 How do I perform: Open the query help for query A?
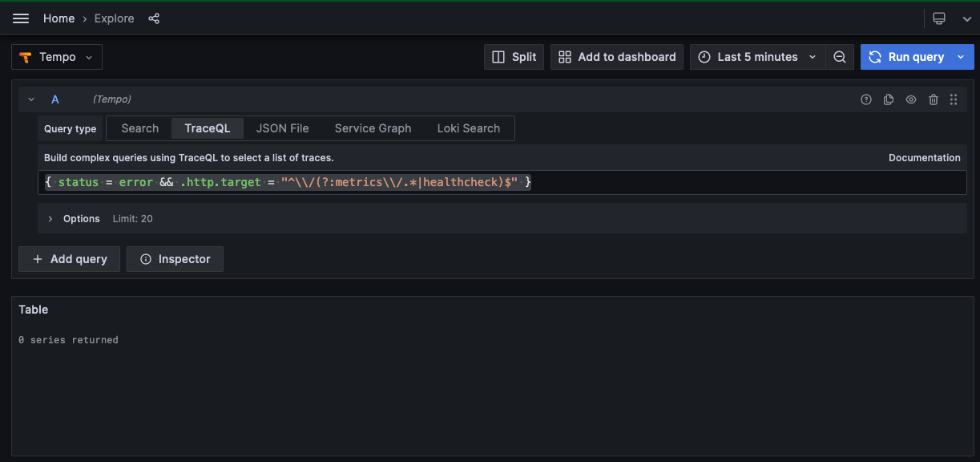click(x=866, y=99)
